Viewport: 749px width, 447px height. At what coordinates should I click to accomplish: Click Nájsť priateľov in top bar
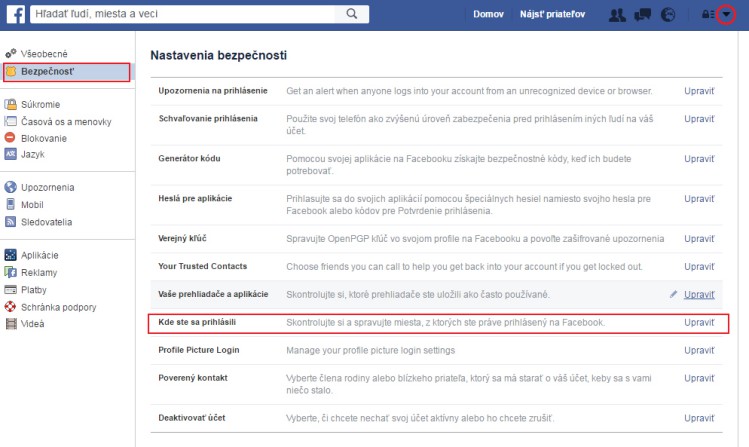coord(552,14)
